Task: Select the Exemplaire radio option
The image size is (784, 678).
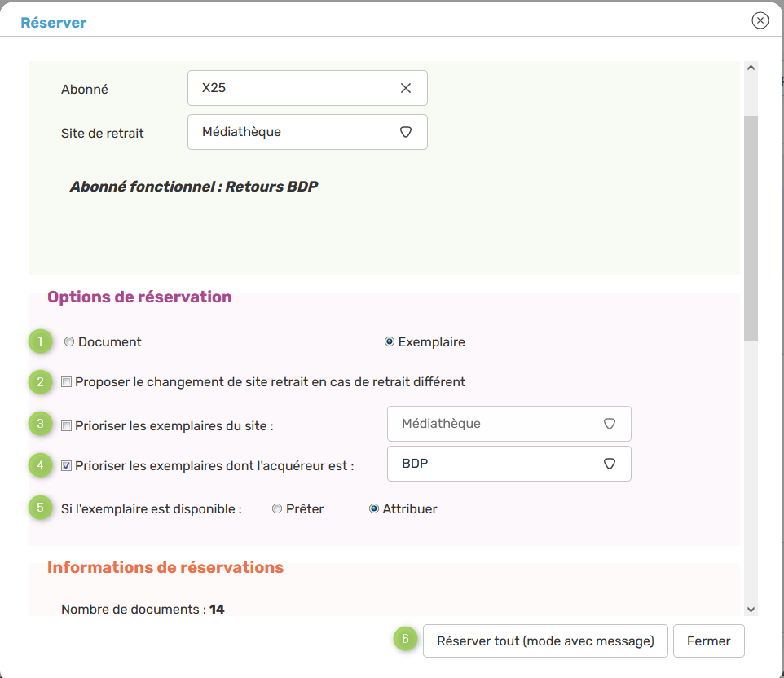Action: tap(390, 342)
